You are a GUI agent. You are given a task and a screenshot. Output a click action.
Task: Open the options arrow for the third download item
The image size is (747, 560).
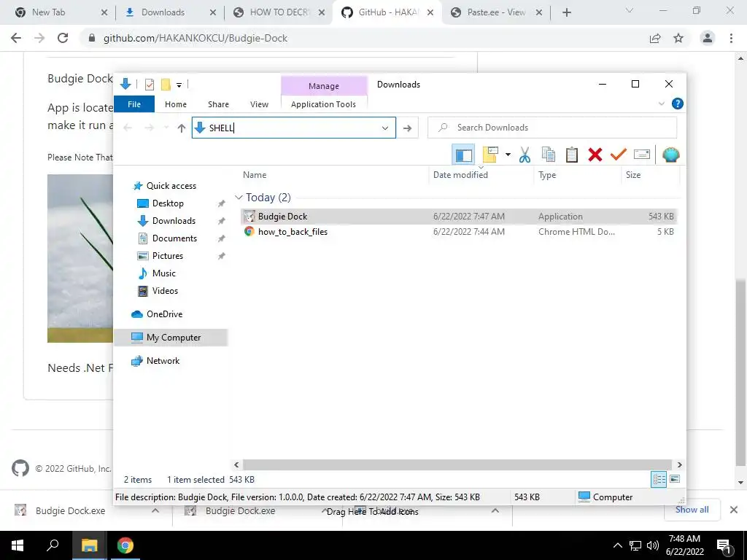coord(495,510)
